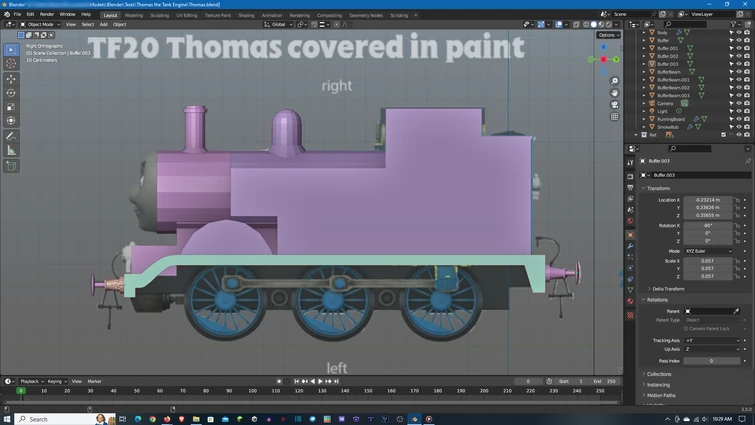The width and height of the screenshot is (755, 425).
Task: Switch orthographic/perspective grid icon
Action: pos(614,117)
